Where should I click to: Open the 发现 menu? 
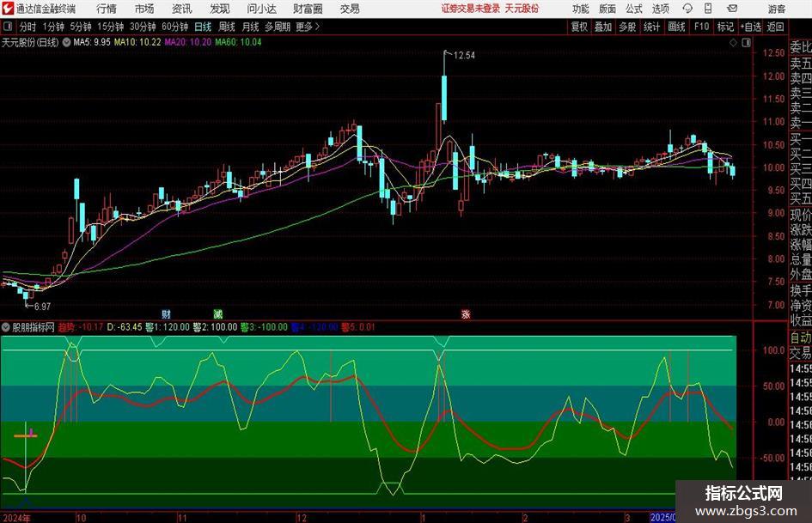point(220,9)
